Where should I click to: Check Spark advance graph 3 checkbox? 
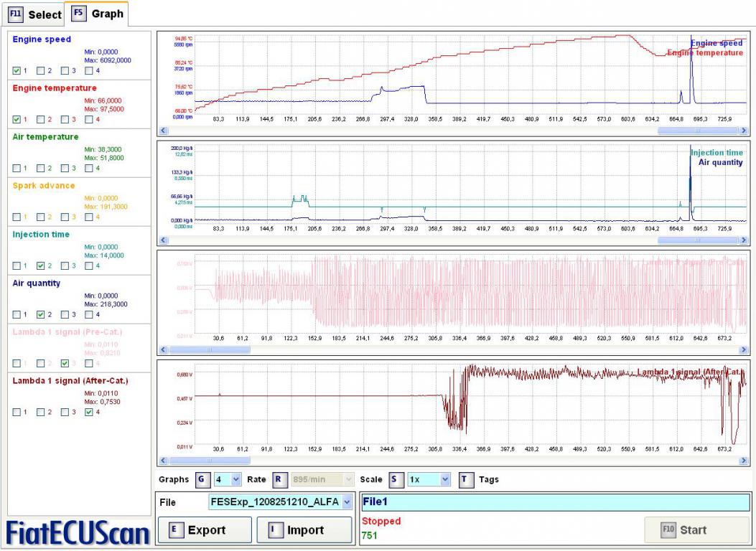(65, 217)
